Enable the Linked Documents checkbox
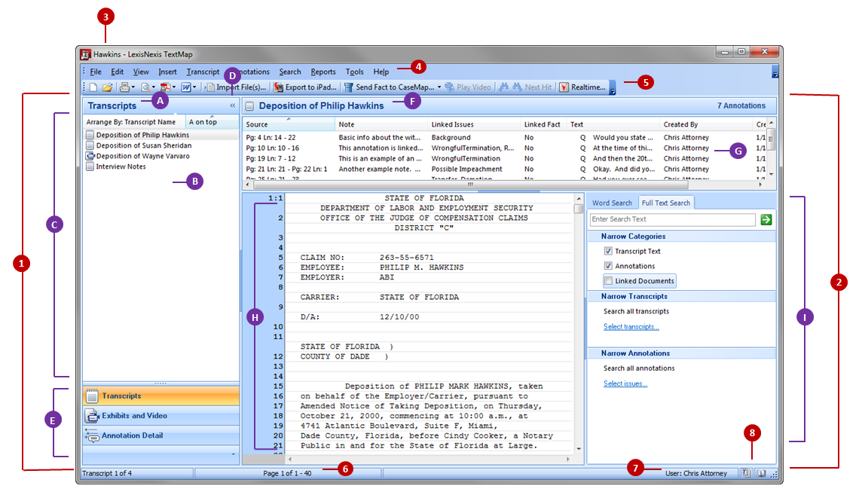The image size is (862, 504). point(608,281)
